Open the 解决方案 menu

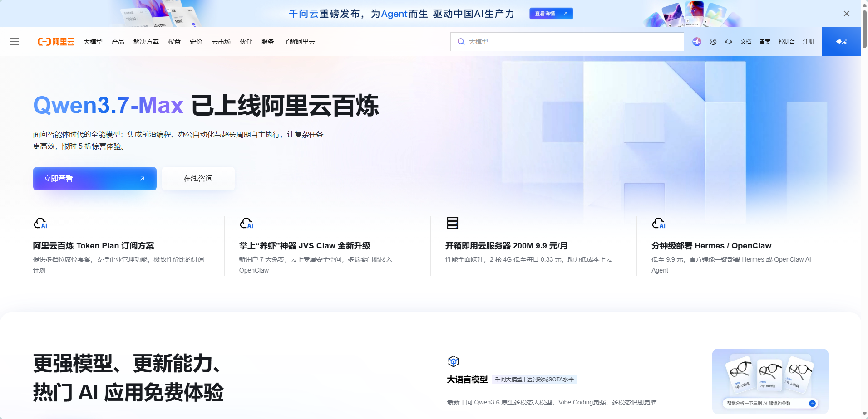[x=146, y=42]
